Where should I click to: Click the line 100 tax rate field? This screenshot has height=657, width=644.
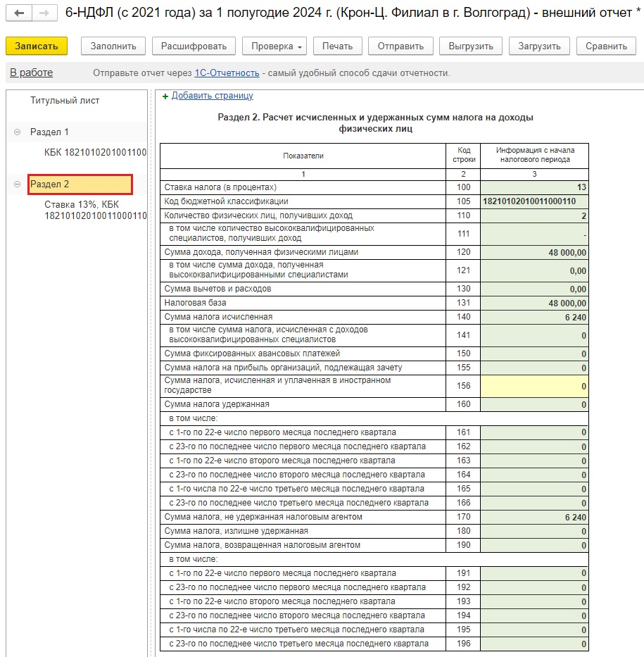tap(534, 187)
